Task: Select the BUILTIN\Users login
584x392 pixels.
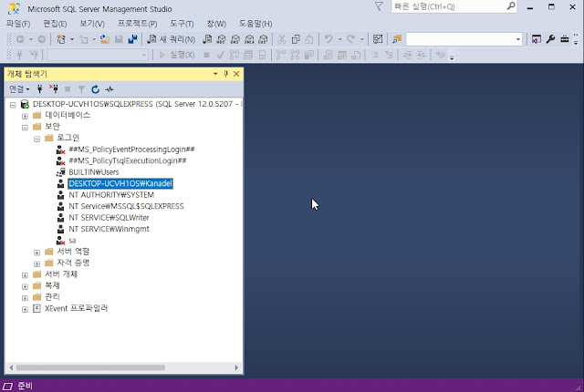Action: point(94,172)
